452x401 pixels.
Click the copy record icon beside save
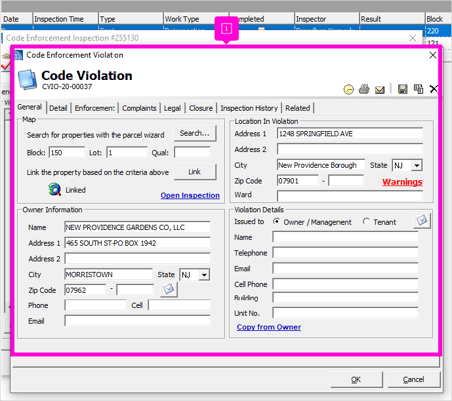(x=418, y=89)
